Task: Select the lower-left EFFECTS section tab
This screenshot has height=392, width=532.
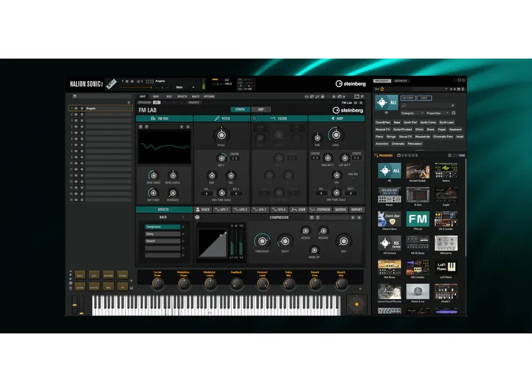Action: [x=164, y=209]
